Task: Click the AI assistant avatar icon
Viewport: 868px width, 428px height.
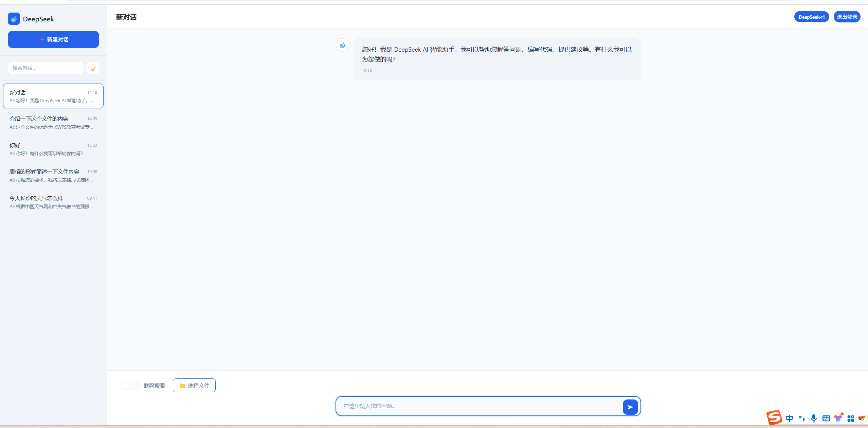Action: [342, 45]
